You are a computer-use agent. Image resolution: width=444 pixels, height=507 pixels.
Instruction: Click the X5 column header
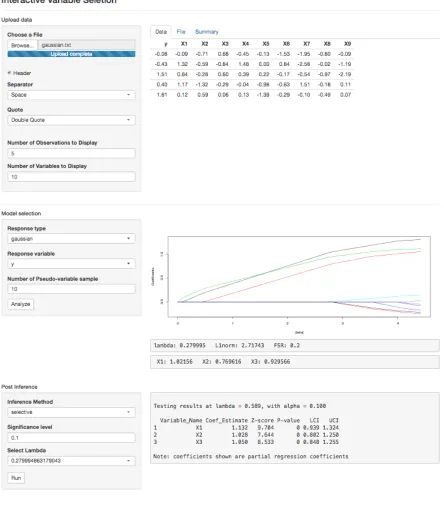(266, 44)
